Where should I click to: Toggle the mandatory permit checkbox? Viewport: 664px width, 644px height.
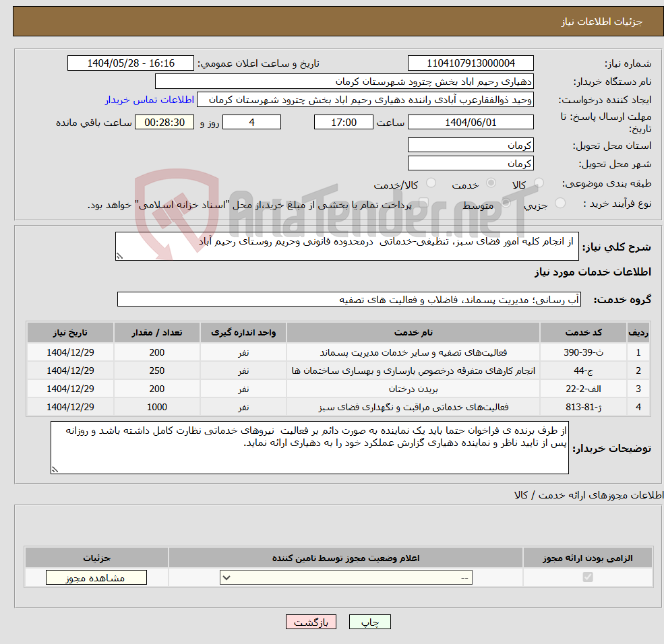588,577
